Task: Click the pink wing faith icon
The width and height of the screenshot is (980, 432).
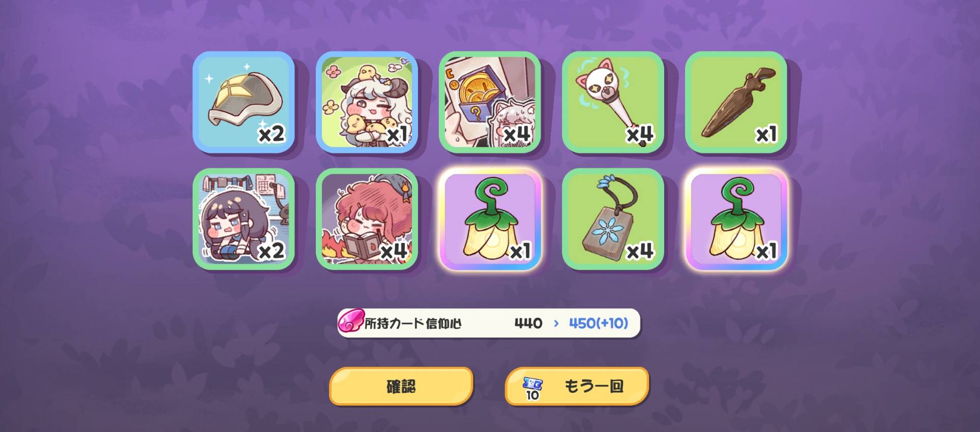Action: [351, 322]
